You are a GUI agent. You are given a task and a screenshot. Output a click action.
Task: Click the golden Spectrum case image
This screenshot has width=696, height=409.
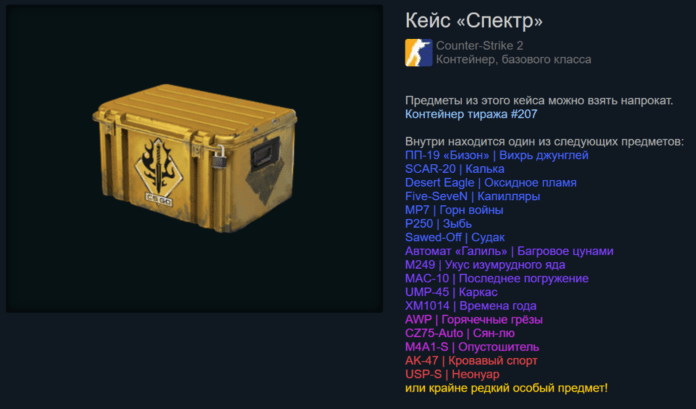click(x=195, y=158)
